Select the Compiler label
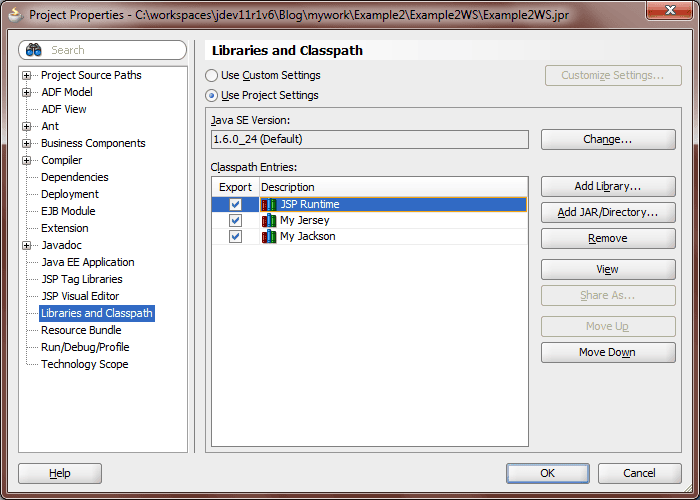This screenshot has width=700, height=500. pyautogui.click(x=62, y=160)
